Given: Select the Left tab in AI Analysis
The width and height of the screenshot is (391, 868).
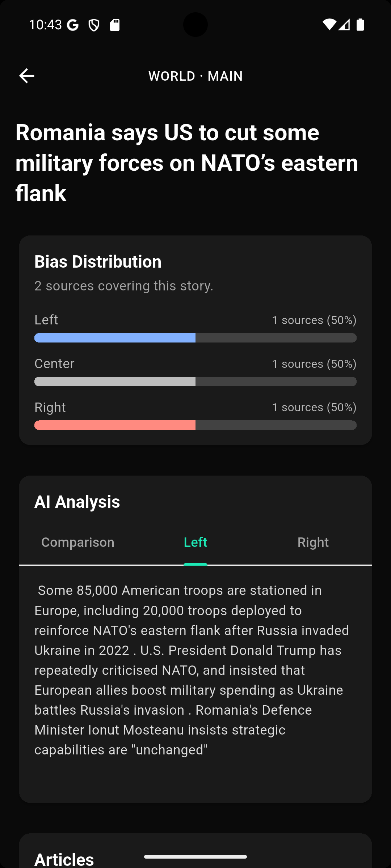Looking at the screenshot, I should tap(195, 542).
